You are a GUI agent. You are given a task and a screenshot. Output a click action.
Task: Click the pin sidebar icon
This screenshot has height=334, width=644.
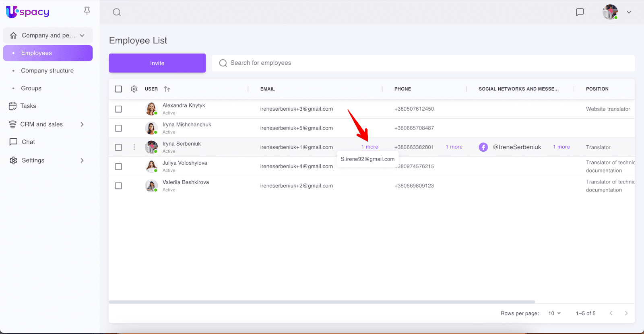pyautogui.click(x=87, y=11)
